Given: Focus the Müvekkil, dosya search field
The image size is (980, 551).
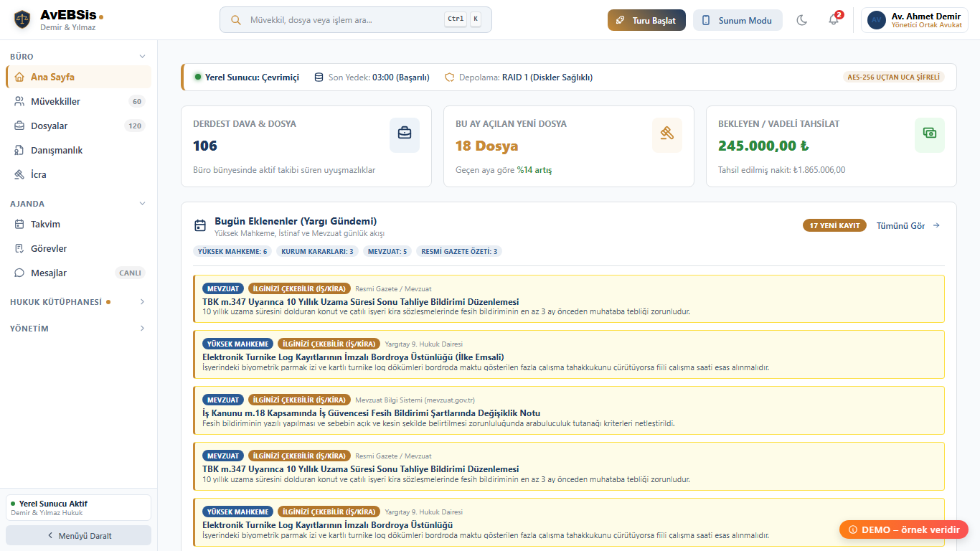Looking at the screenshot, I should (x=356, y=20).
